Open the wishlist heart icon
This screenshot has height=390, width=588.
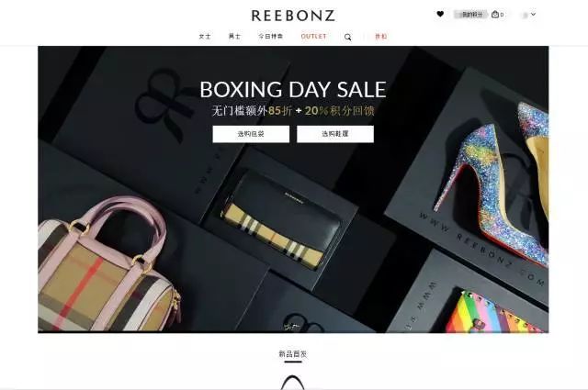(440, 15)
